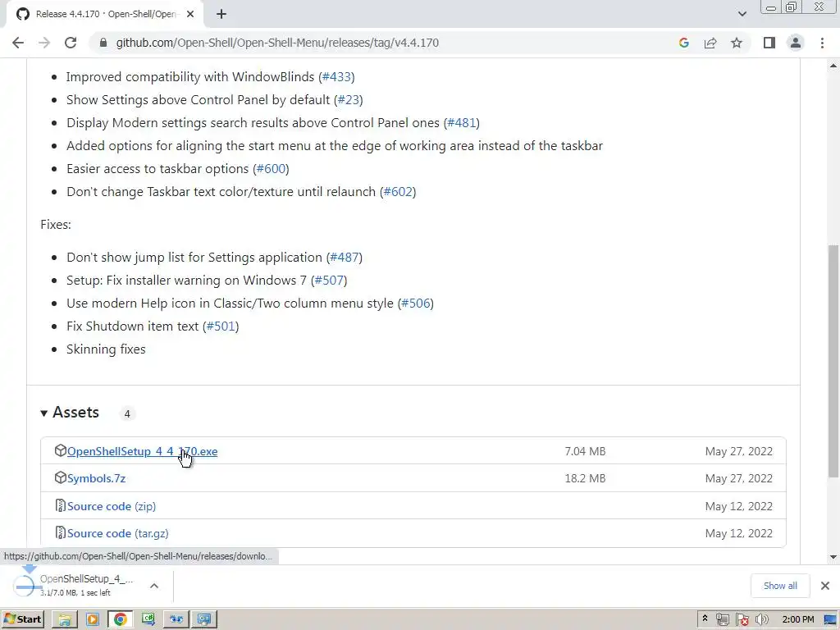The width and height of the screenshot is (840, 630).
Task: Open the Chrome profile avatar
Action: click(796, 43)
